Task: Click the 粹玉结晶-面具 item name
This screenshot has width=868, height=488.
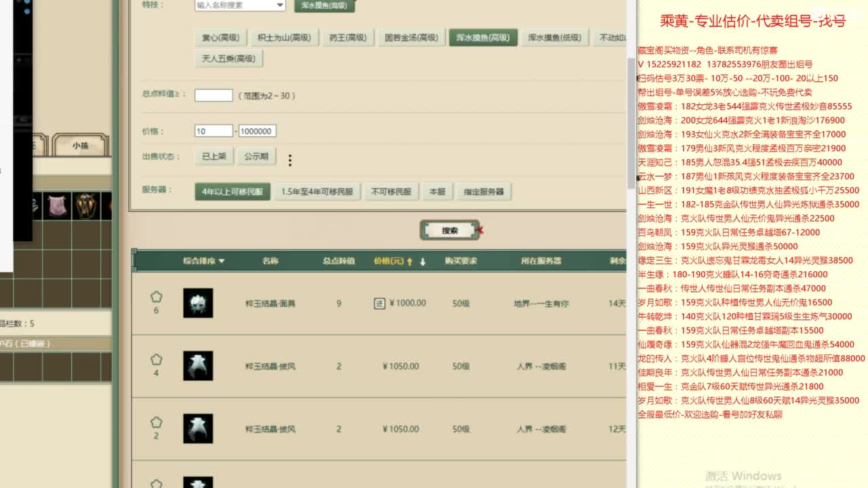Action: point(270,304)
